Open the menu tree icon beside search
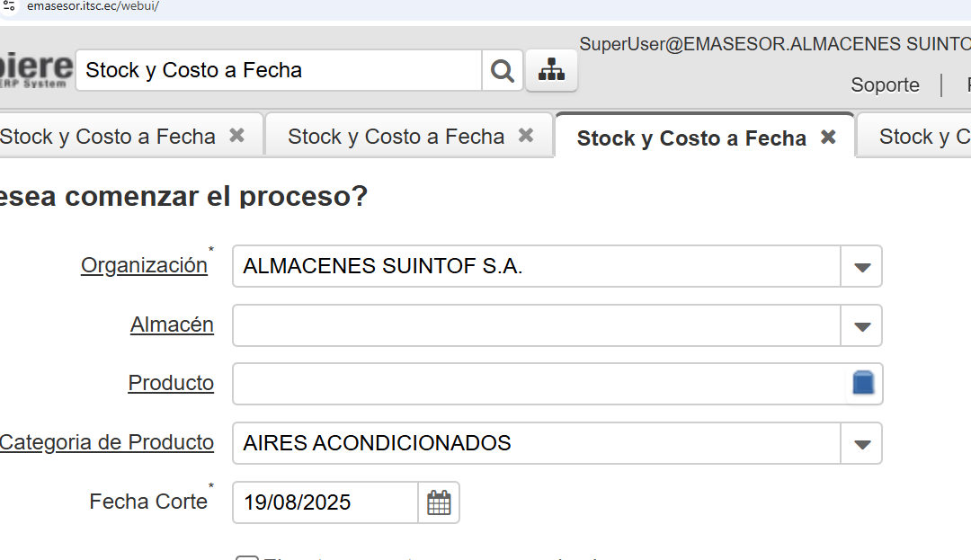 click(x=551, y=71)
